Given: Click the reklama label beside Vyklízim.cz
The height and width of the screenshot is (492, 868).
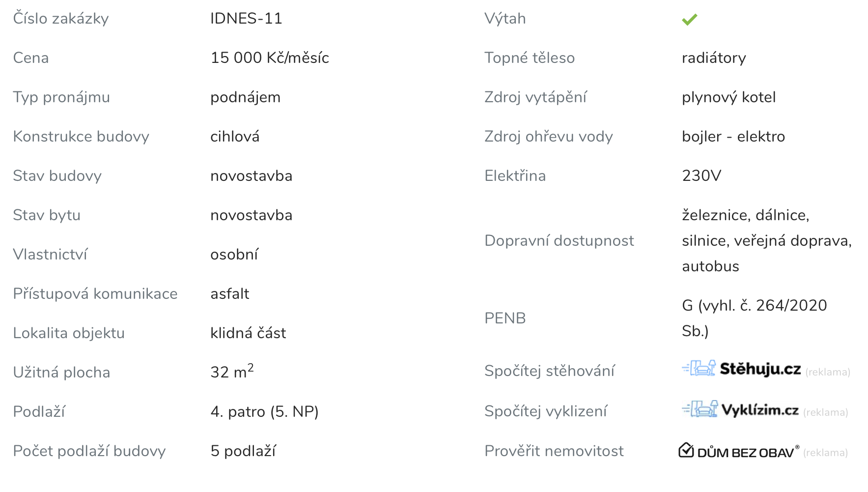Looking at the screenshot, I should (x=825, y=412).
